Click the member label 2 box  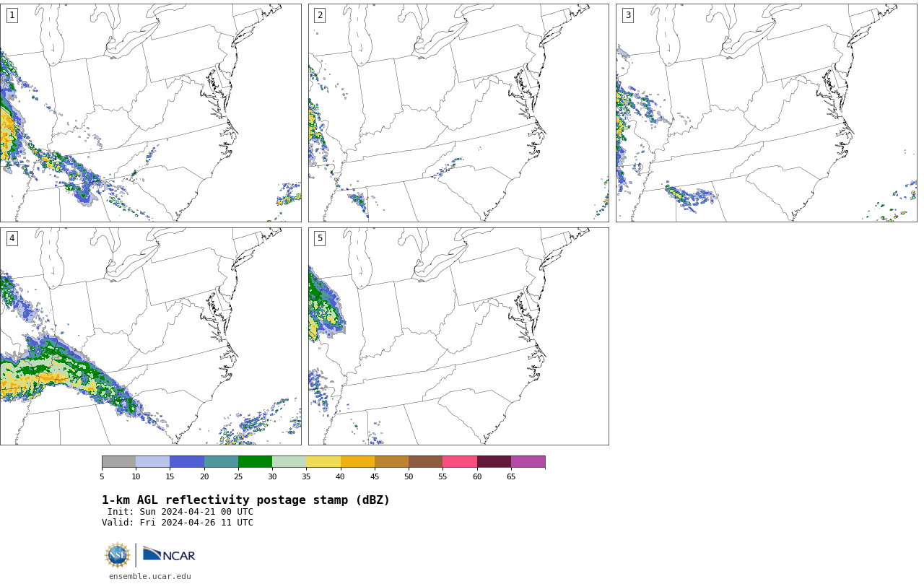[x=320, y=15]
